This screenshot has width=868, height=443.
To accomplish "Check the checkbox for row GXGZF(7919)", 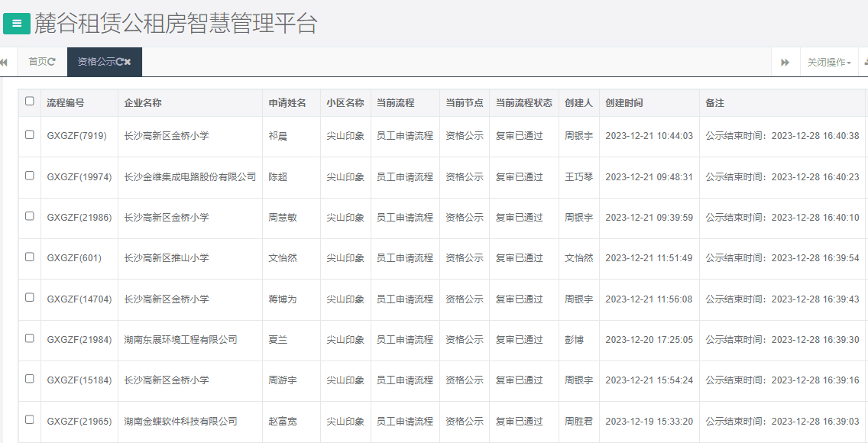I will 30,134.
